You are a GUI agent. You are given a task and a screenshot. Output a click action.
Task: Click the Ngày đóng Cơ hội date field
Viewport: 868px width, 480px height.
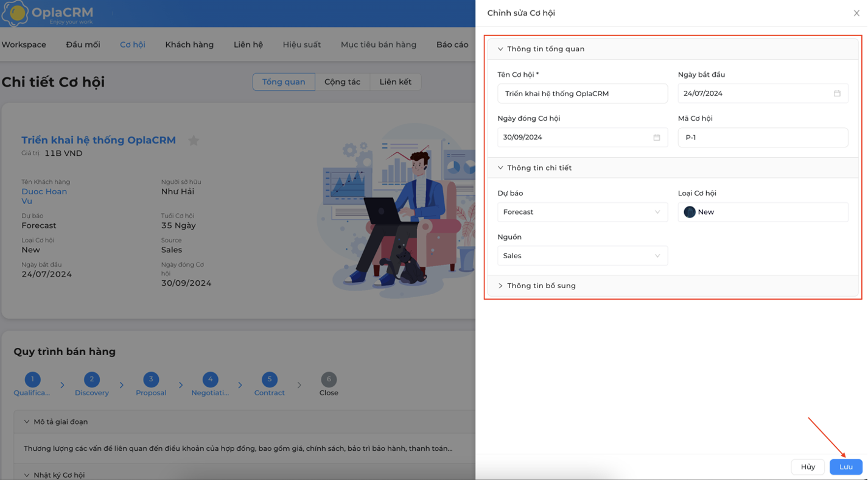tap(583, 137)
